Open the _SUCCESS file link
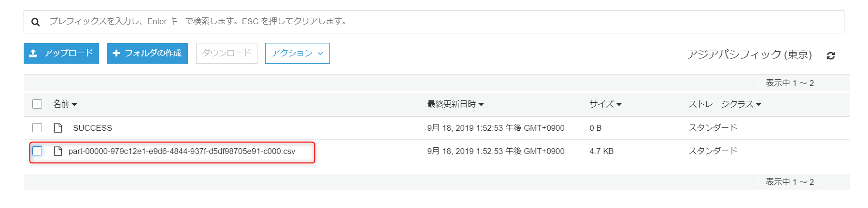This screenshot has width=868, height=208. (x=90, y=128)
